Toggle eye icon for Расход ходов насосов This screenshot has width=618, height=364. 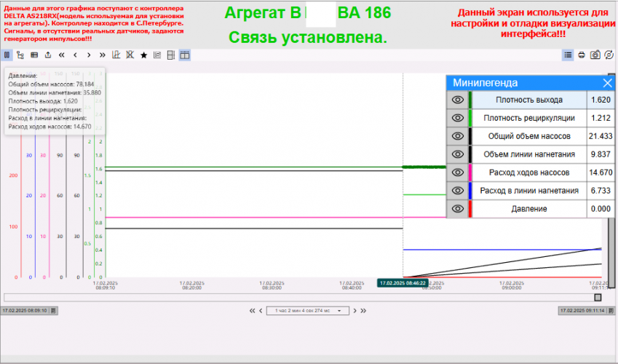[457, 173]
